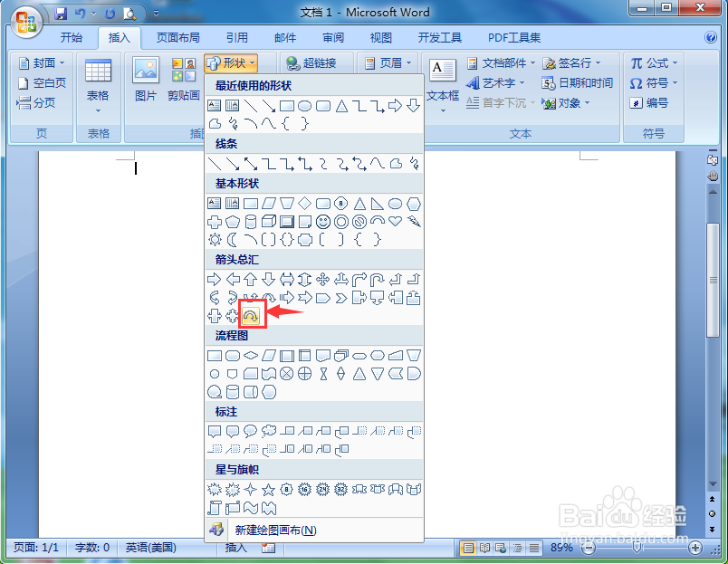Screen dimensions: 728x564
Task: Open the View (视图) tab
Action: tap(381, 38)
